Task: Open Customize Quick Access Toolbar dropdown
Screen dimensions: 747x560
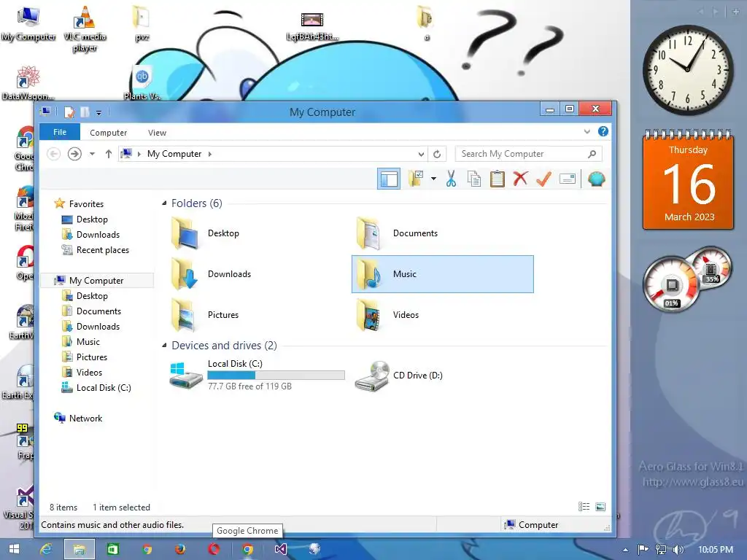Action: coord(98,113)
